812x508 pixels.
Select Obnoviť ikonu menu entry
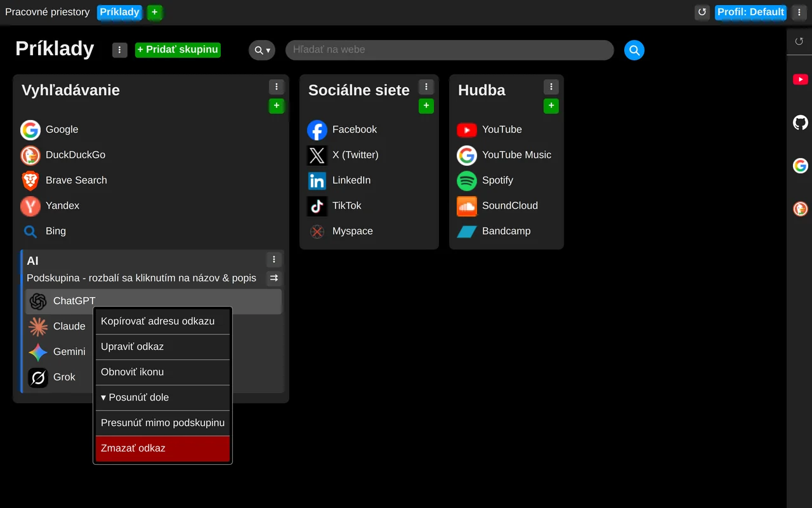[162, 372]
